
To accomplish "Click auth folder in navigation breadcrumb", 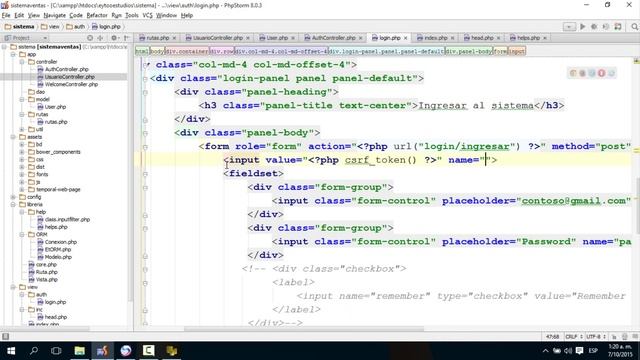I will click(x=76, y=27).
